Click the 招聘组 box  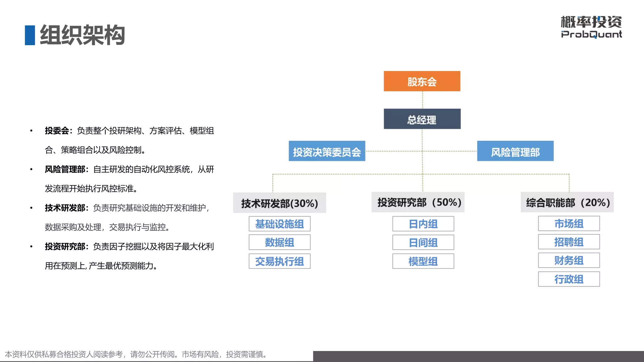pyautogui.click(x=569, y=242)
